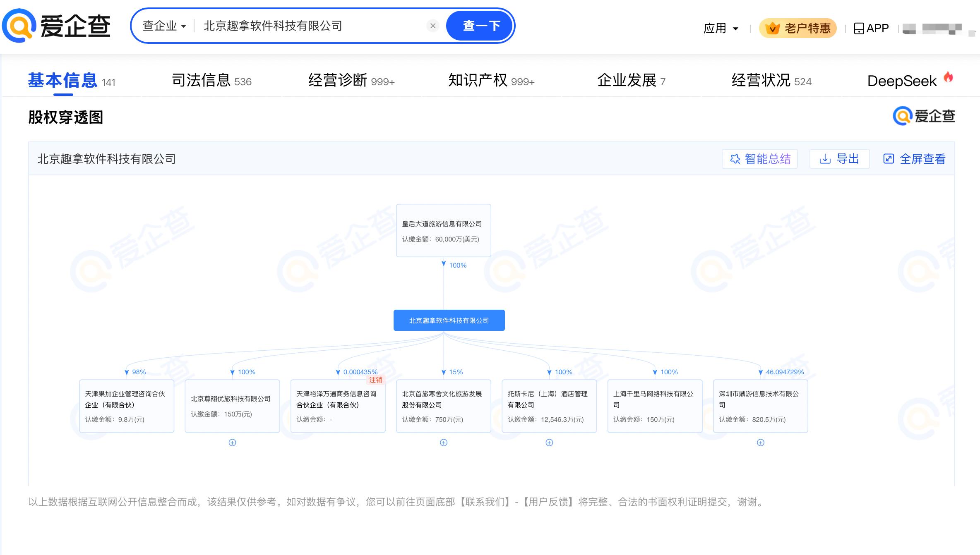
Task: Clear the search box with X icon
Action: [433, 26]
